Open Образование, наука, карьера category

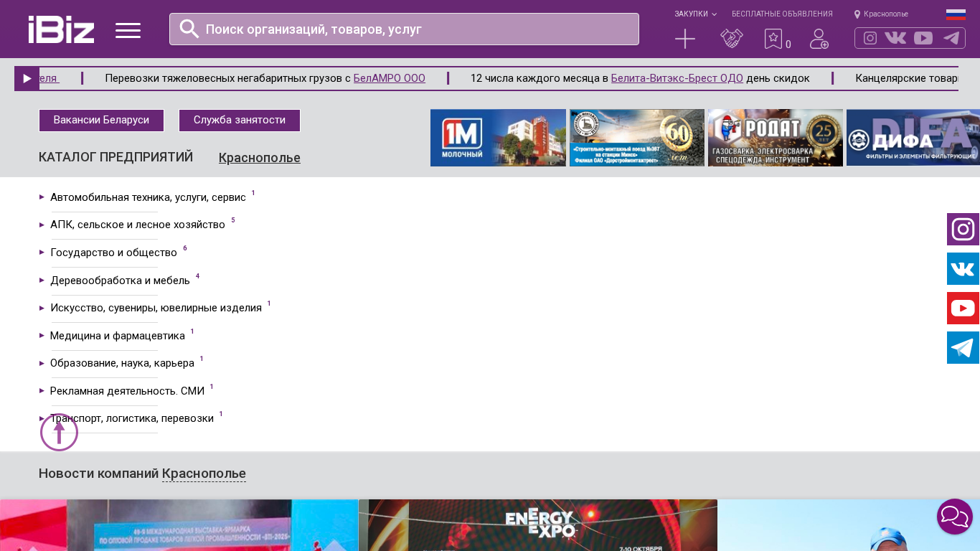pyautogui.click(x=122, y=363)
